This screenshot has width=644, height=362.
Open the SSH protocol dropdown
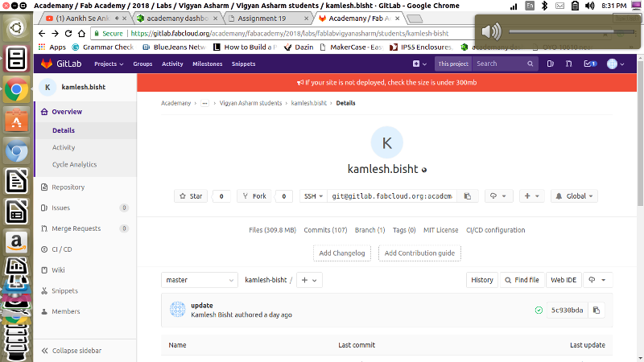(313, 196)
